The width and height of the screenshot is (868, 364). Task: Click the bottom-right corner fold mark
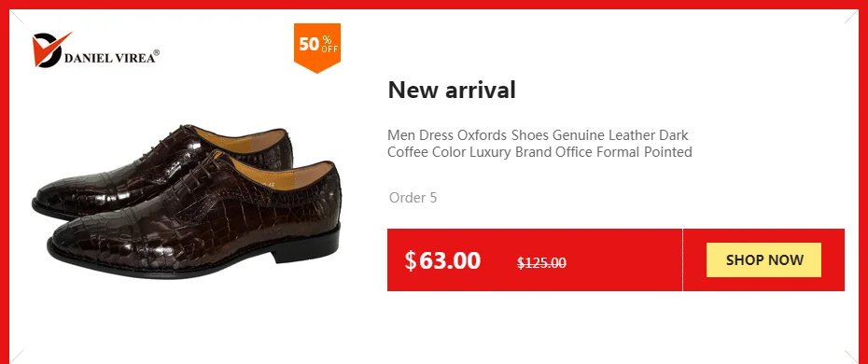coord(851,357)
